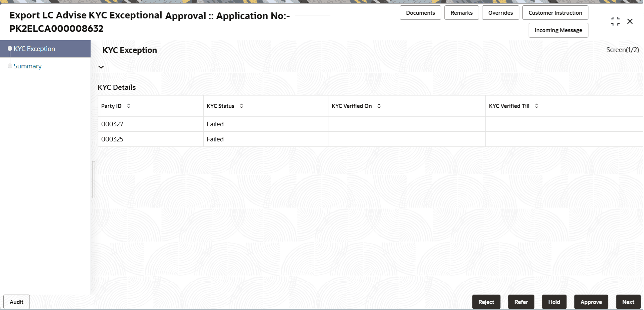Approve the KYC exception
Viewport: 644px width, 310px height.
click(x=591, y=302)
